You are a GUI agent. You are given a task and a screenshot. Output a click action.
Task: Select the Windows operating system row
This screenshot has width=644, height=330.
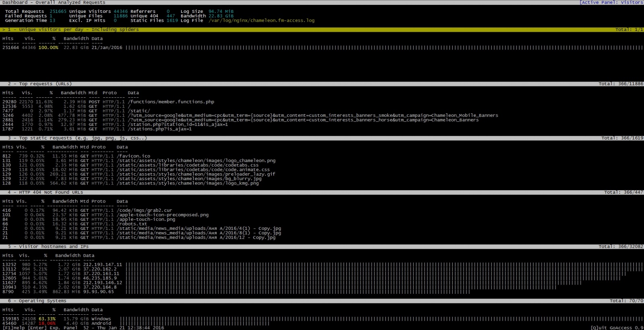[322, 319]
